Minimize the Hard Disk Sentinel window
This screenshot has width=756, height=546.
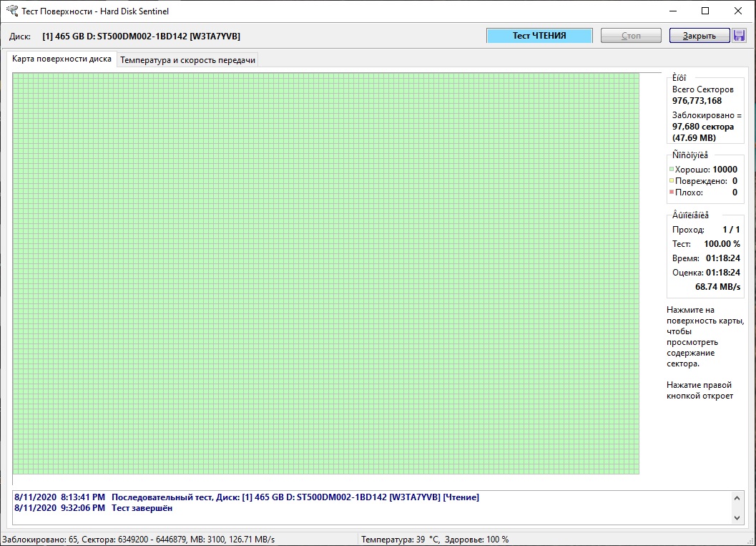coord(673,11)
